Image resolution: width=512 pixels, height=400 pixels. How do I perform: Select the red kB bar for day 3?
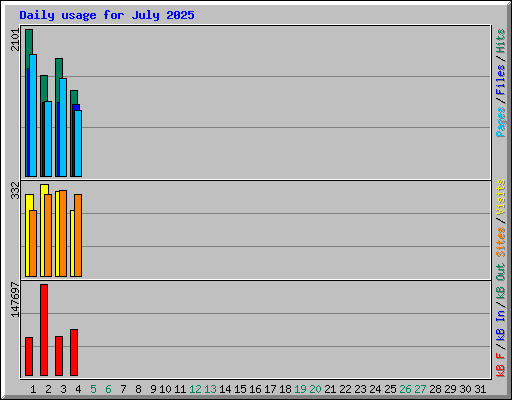(59, 356)
